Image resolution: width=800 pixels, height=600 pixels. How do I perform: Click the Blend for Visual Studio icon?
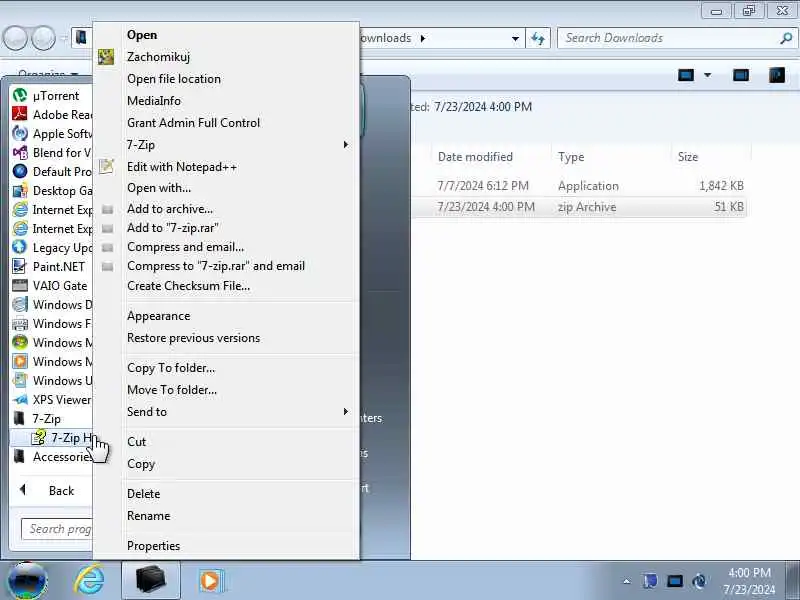click(20, 153)
